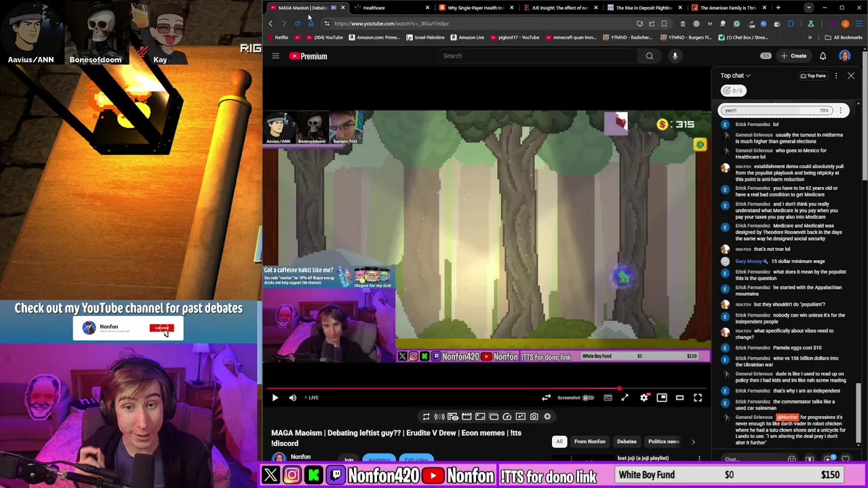This screenshot has height=488, width=868.
Task: Open the Amazon Live bookmark
Action: pyautogui.click(x=468, y=37)
